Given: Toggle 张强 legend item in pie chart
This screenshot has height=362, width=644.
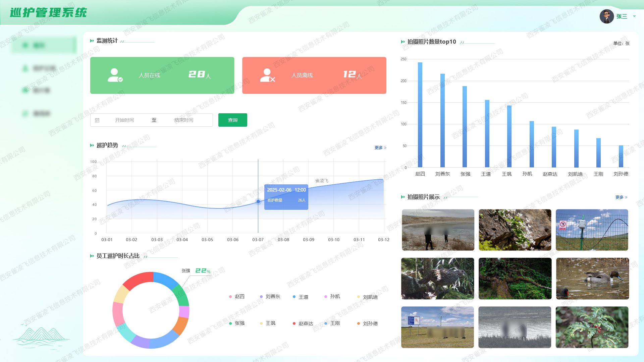Looking at the screenshot, I should pyautogui.click(x=239, y=323).
